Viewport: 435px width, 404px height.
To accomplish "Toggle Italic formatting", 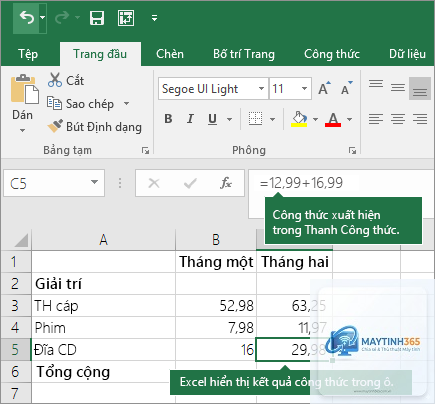I will click(190, 119).
